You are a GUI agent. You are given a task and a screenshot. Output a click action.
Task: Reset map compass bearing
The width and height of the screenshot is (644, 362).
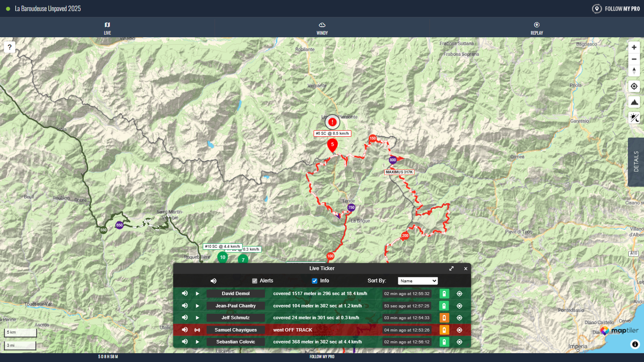coord(634,71)
